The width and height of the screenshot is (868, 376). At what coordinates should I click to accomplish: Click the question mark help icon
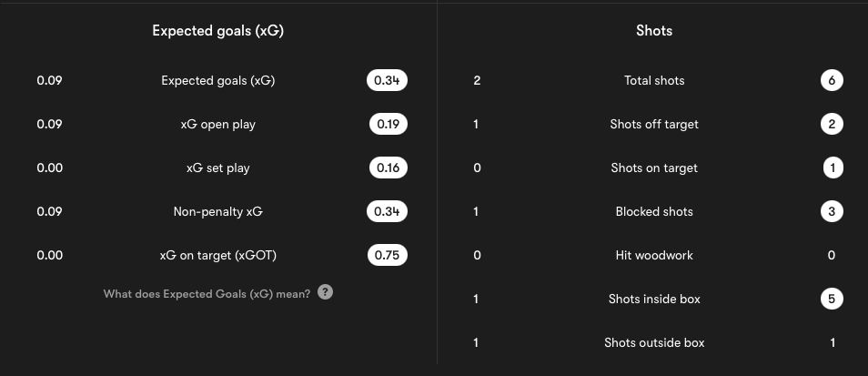[326, 292]
